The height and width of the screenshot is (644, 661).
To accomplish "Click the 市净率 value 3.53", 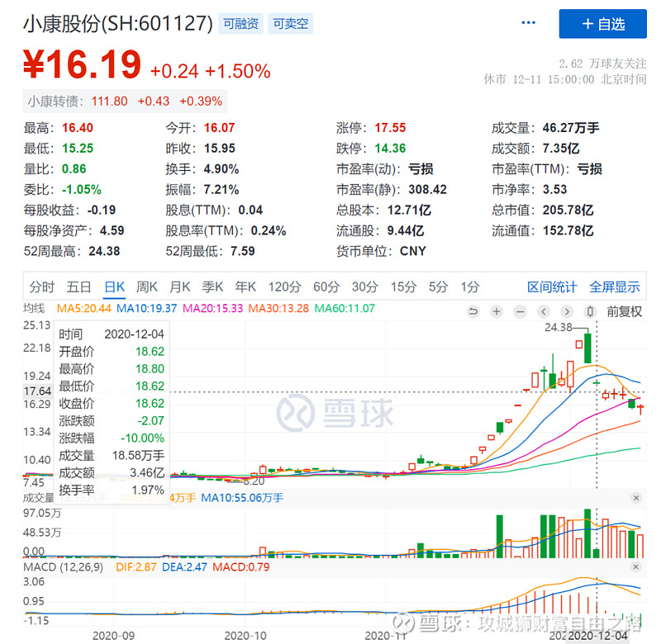I will tap(554, 190).
